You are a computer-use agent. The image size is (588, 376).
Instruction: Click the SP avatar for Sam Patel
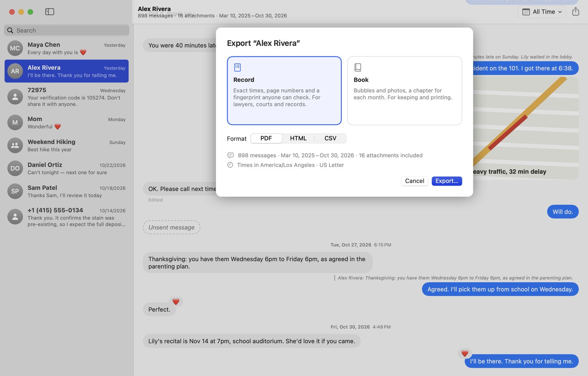pos(15,191)
